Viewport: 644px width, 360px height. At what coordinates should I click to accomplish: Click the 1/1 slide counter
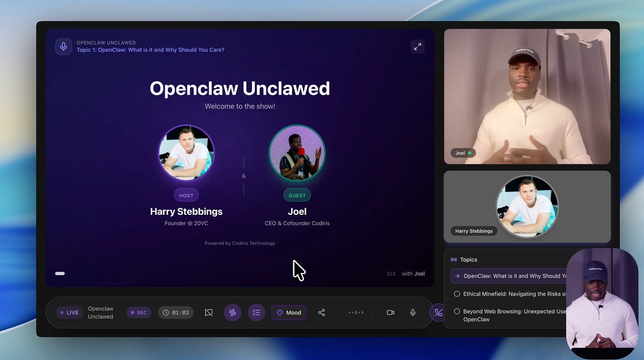(391, 274)
